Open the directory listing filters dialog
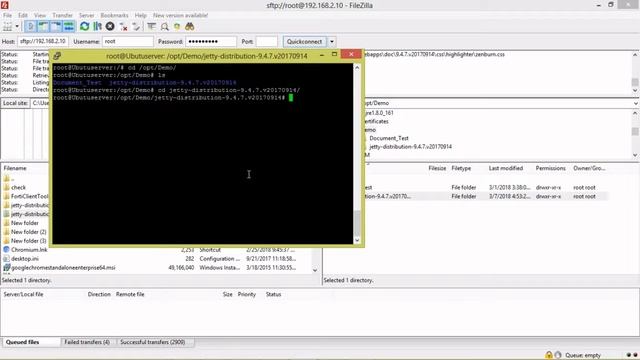Image resolution: width=640 pixels, height=360 pixels. pos(151,27)
